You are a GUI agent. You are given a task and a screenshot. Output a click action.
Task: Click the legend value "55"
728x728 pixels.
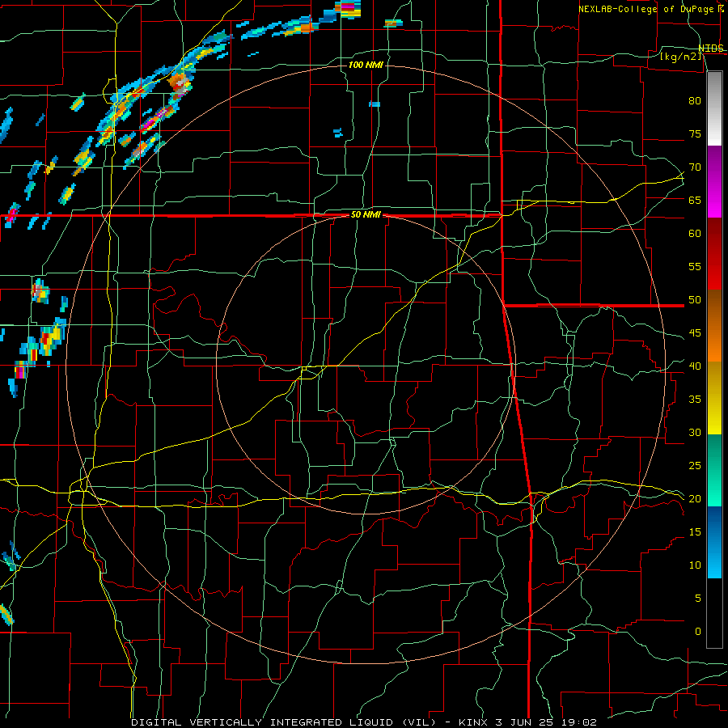click(x=695, y=266)
